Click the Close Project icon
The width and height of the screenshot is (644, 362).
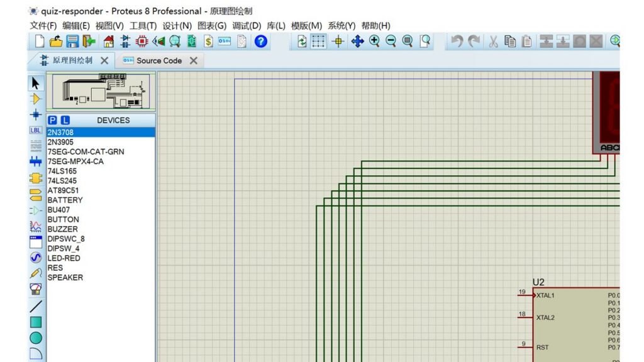pyautogui.click(x=89, y=41)
